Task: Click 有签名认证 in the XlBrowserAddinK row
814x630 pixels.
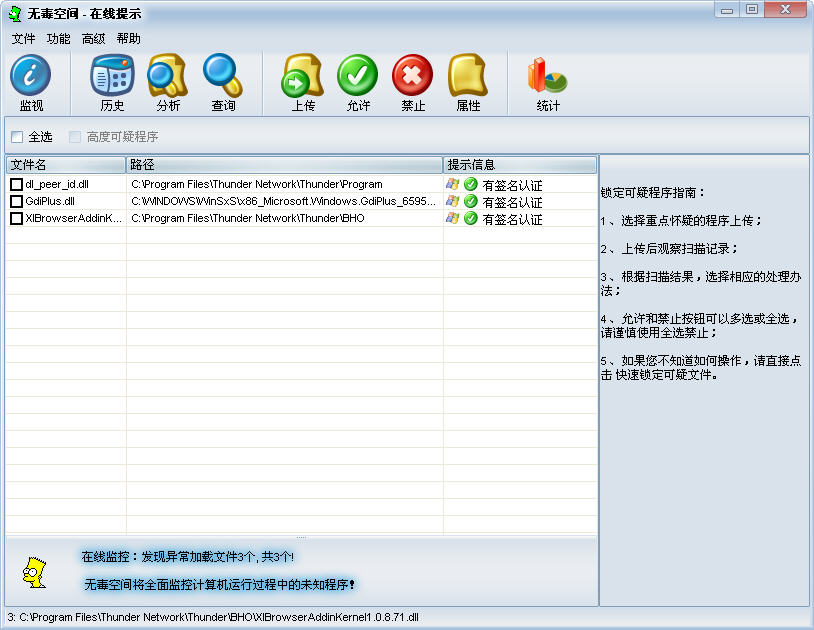Action: click(512, 220)
